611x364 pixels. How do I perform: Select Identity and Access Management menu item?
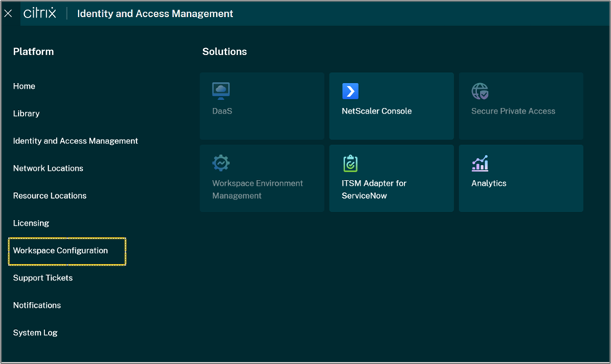point(75,141)
